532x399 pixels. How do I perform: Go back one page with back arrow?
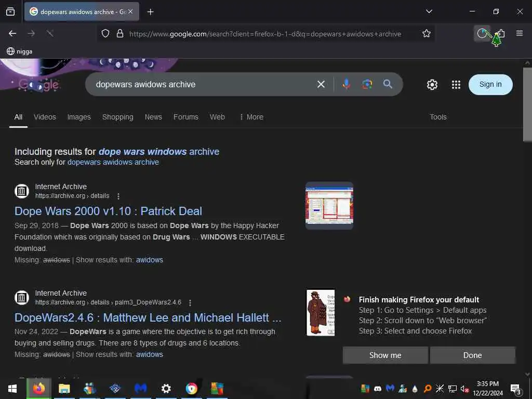(x=12, y=33)
